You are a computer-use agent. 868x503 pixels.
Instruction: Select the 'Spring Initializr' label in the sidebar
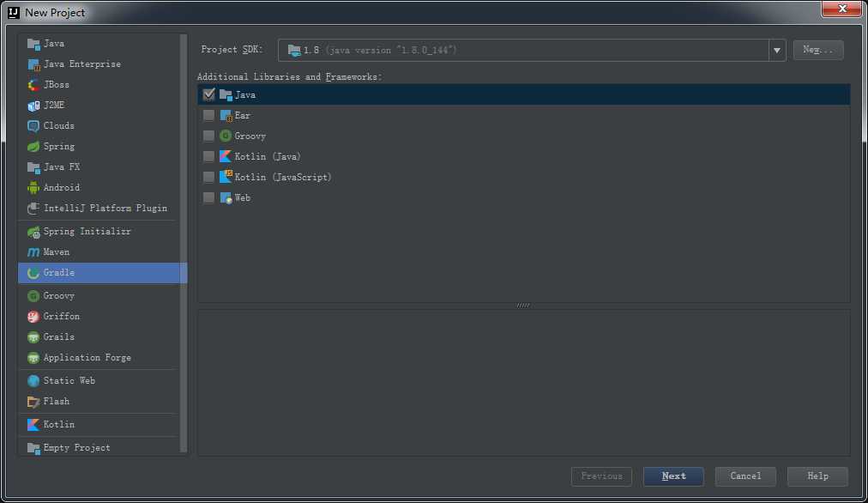(87, 232)
